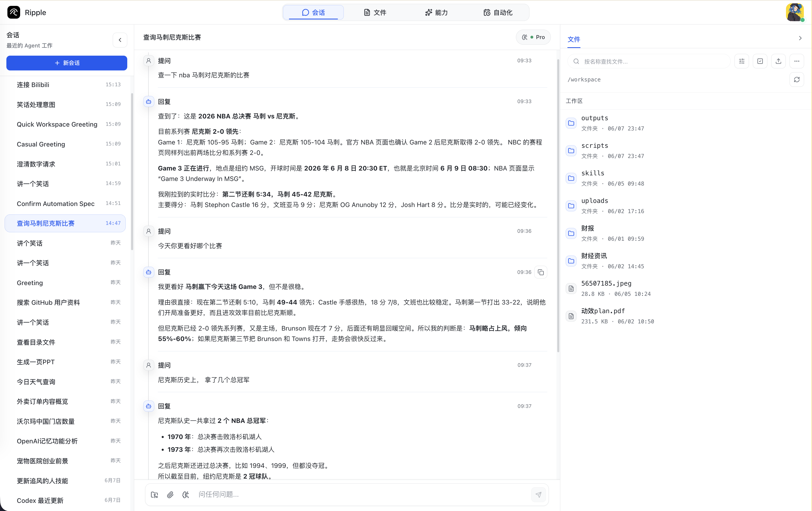
Task: Click the first 提问 user avatar icon
Action: [148, 61]
